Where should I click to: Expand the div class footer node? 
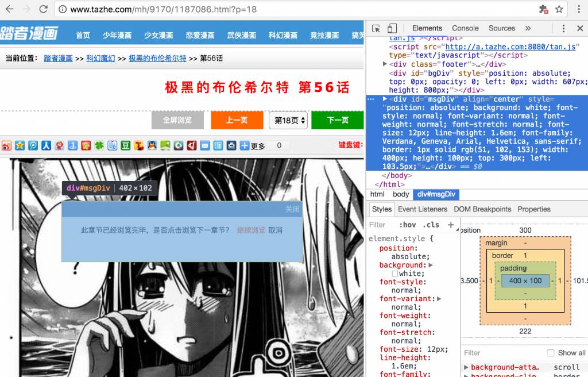pos(384,64)
